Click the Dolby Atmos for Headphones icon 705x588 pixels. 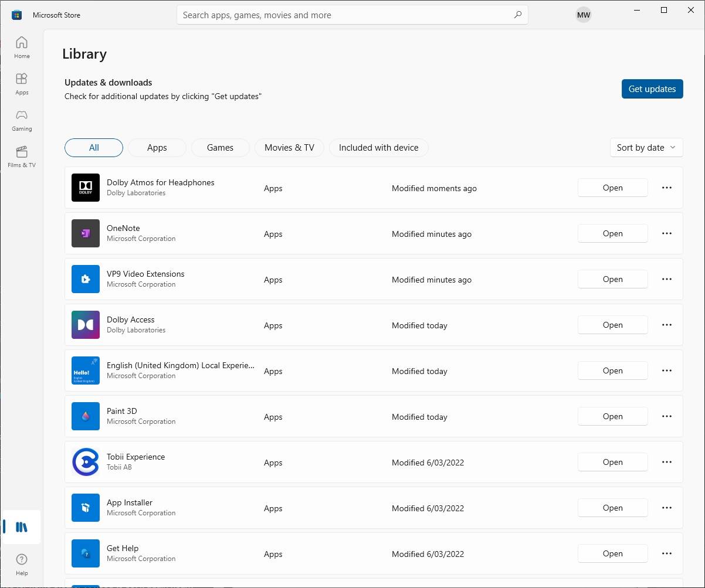86,188
